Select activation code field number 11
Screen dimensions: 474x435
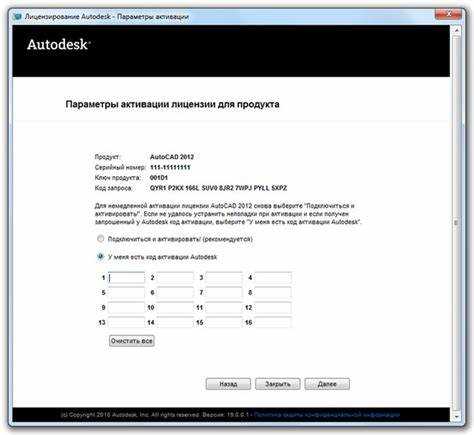pos(224,307)
